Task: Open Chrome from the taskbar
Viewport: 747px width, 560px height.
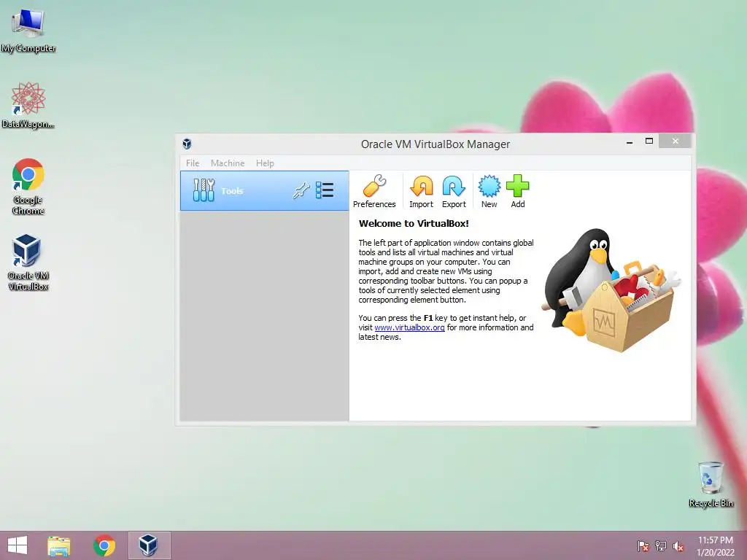Action: pyautogui.click(x=104, y=545)
